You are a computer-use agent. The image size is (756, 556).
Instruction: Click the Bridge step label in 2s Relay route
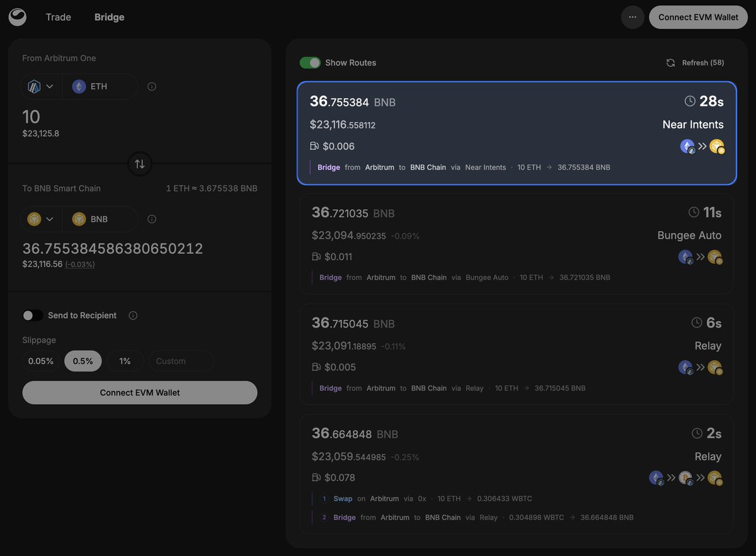345,518
